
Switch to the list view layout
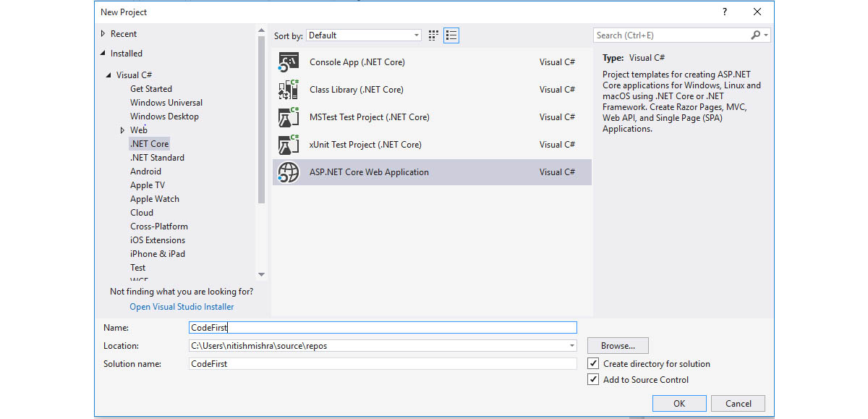[x=451, y=35]
